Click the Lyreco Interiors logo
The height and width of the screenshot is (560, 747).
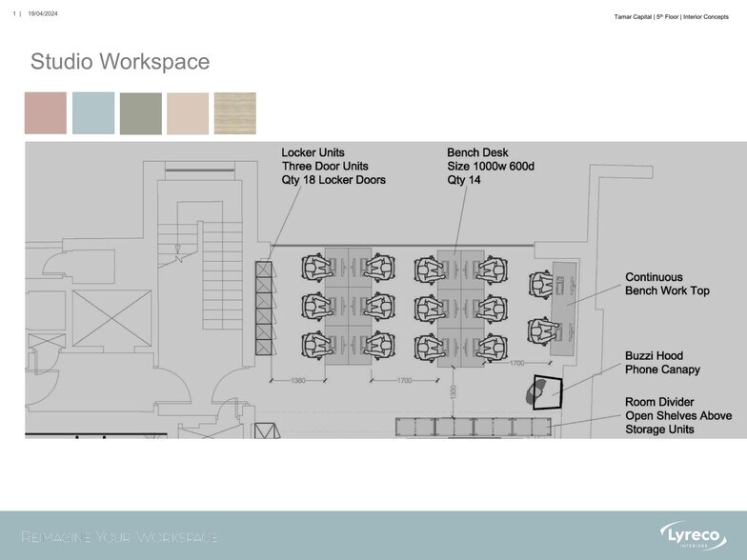(x=692, y=535)
